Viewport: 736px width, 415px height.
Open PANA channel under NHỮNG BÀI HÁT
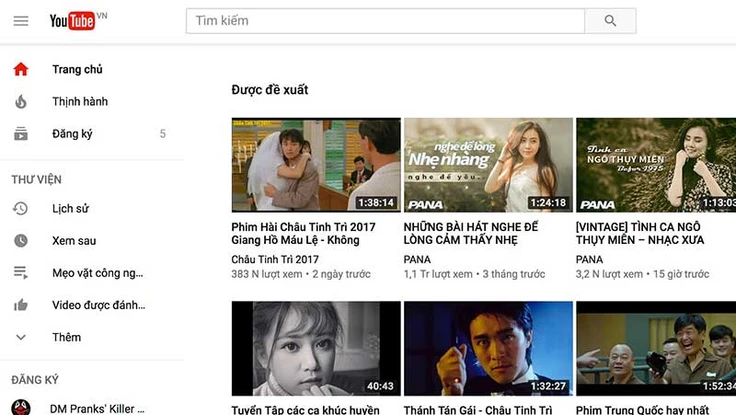pyautogui.click(x=417, y=259)
